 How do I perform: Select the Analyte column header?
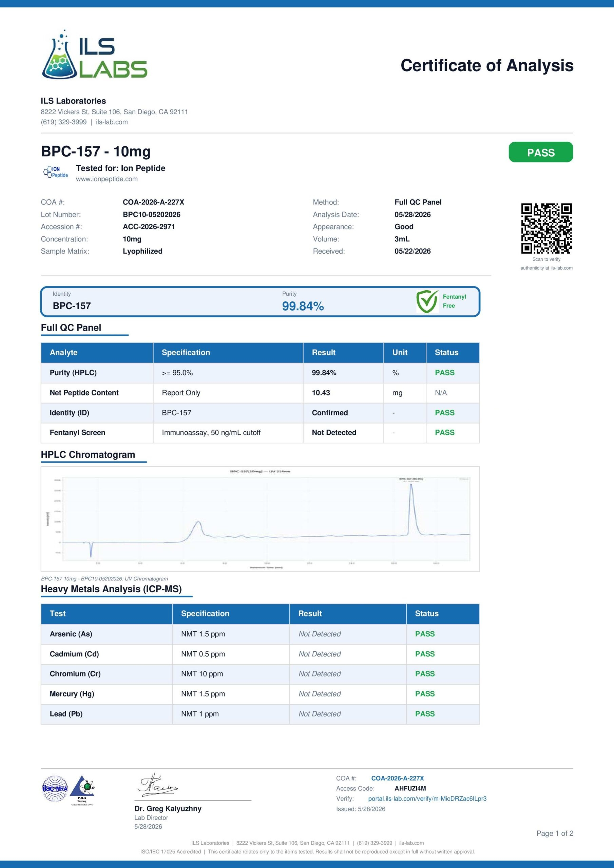tap(63, 352)
